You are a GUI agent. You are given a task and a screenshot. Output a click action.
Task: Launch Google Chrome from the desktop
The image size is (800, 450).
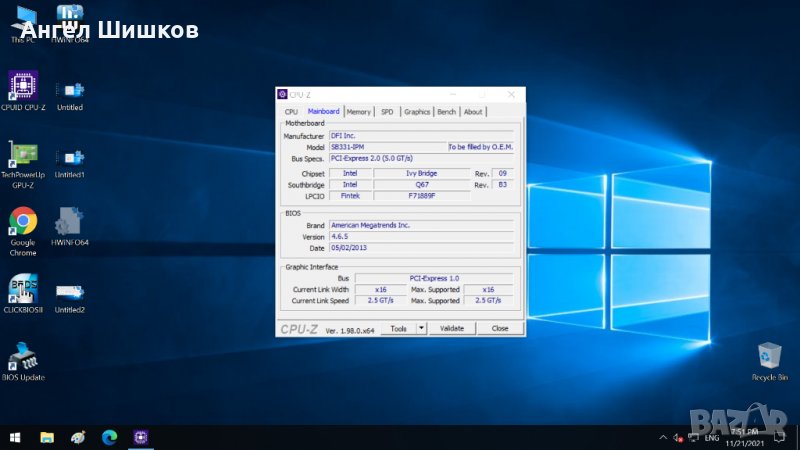click(23, 222)
